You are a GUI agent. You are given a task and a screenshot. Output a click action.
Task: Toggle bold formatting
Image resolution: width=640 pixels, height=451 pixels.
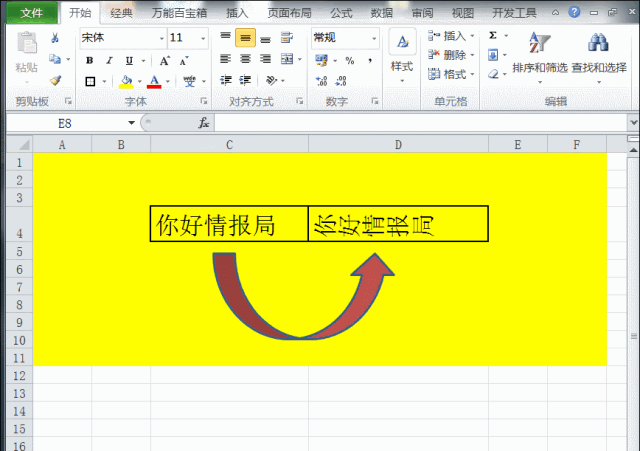[x=89, y=60]
